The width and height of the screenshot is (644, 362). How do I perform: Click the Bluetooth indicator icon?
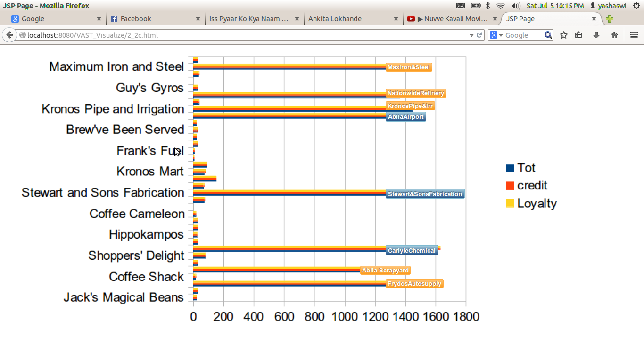(488, 6)
